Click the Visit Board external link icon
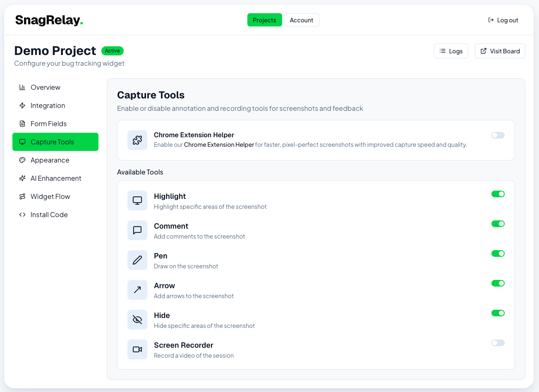This screenshot has width=539, height=392. point(483,51)
